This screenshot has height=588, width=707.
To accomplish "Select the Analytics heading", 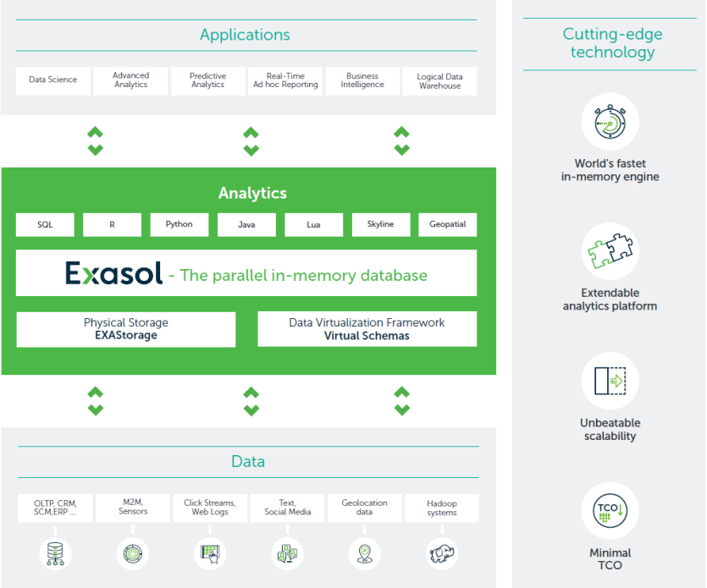I will pos(252,193).
